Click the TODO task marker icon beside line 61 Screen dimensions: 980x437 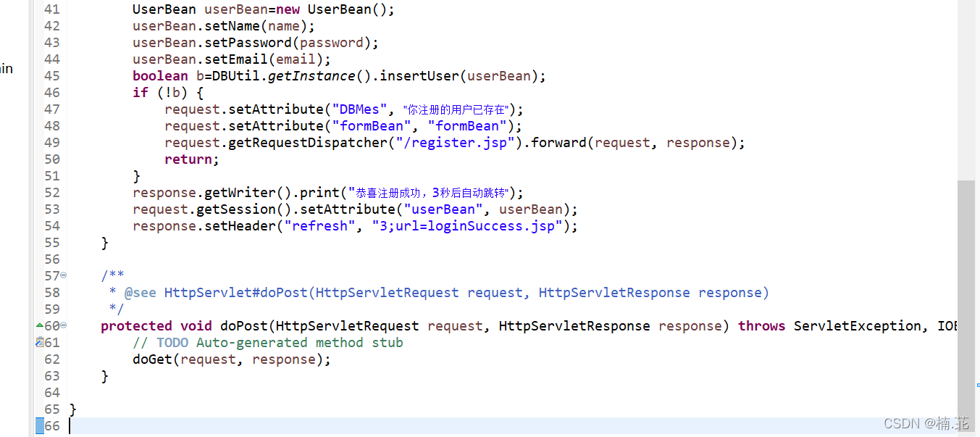[39, 342]
